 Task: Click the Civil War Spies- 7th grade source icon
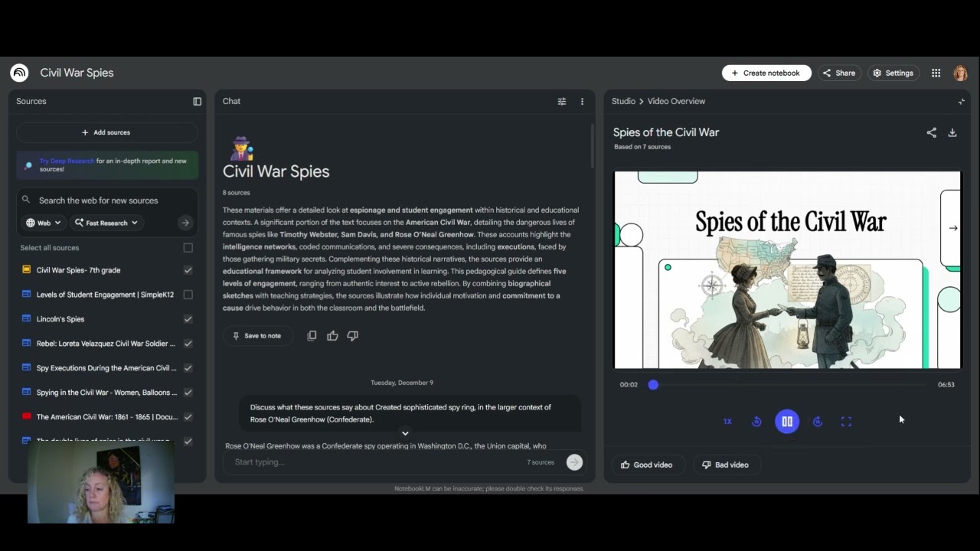[x=26, y=270]
